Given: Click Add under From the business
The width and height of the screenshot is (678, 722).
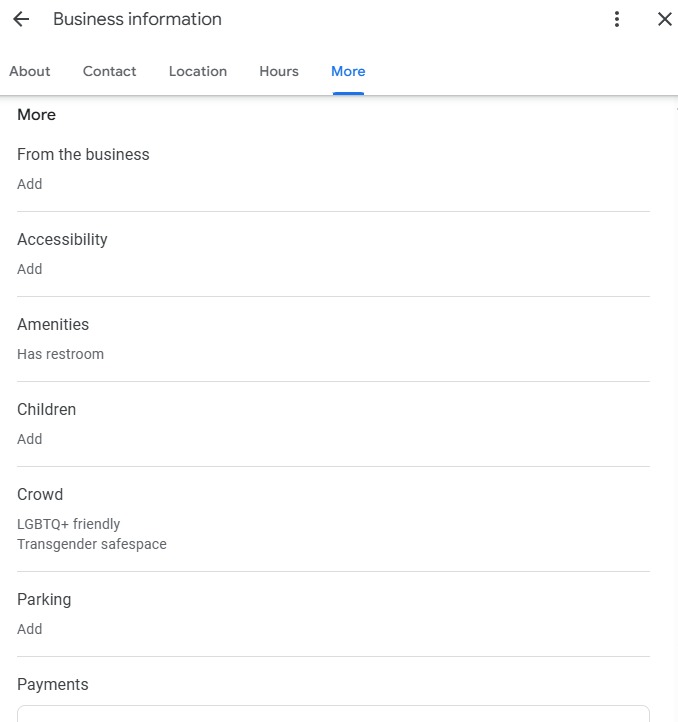Looking at the screenshot, I should 30,184.
